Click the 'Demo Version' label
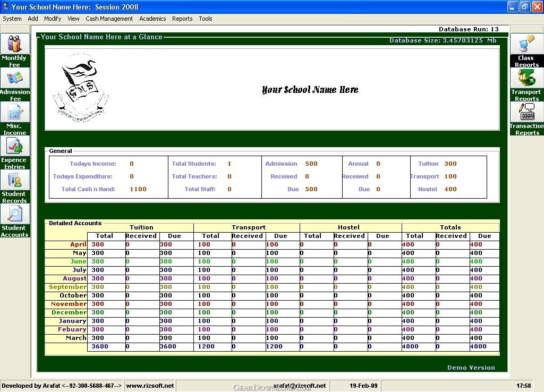Screen dimensions: 544x392 pos(471,368)
